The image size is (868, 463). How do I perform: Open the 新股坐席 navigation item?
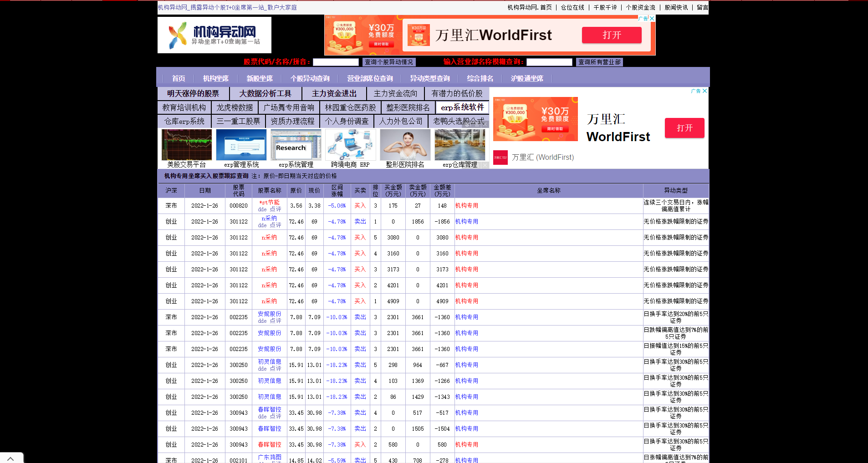260,78
